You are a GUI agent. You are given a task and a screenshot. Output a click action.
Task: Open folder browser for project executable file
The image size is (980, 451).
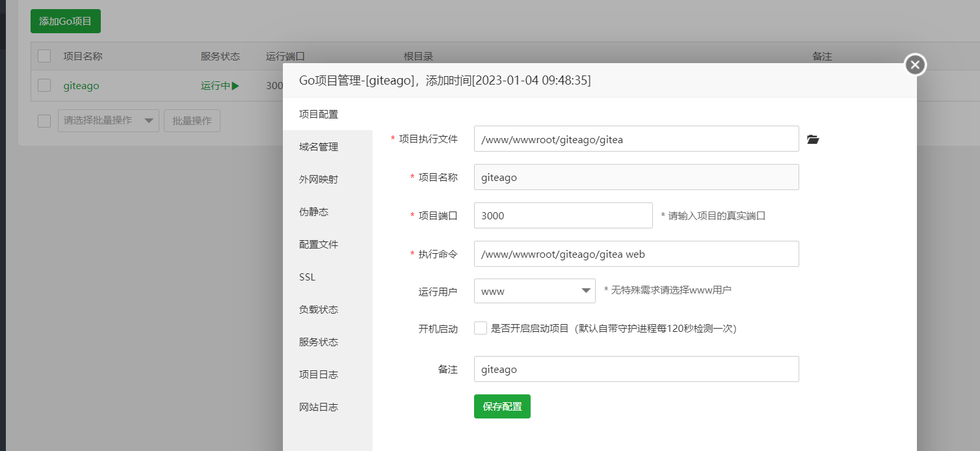(x=812, y=138)
